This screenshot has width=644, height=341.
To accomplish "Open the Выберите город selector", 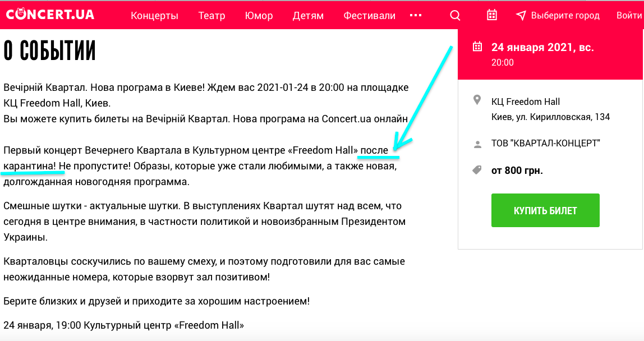I will (x=565, y=15).
